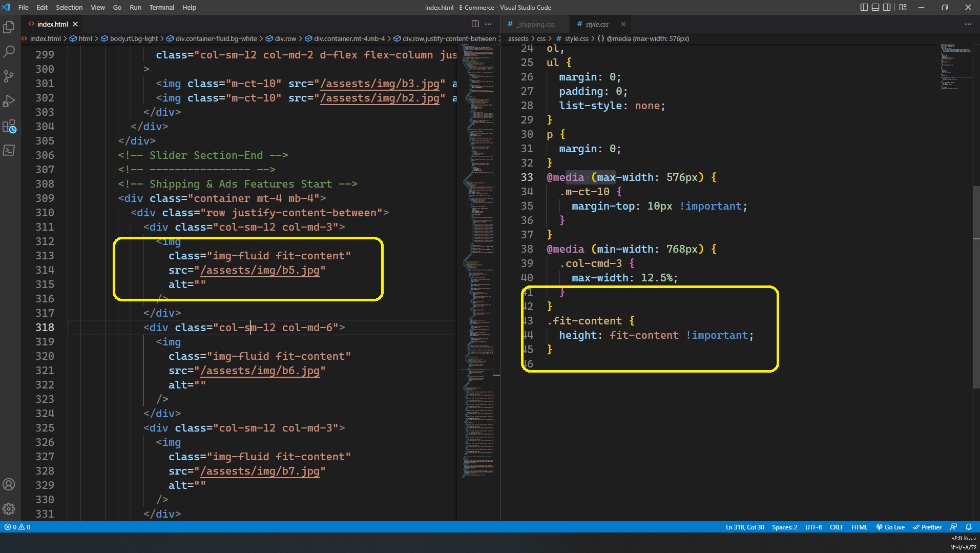This screenshot has width=980, height=553.
Task: Open the Extensions view
Action: [9, 126]
